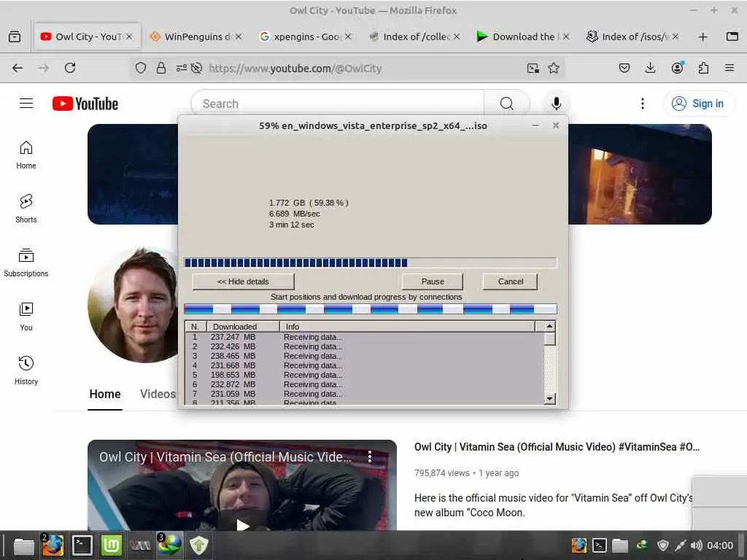This screenshot has width=747, height=560.
Task: Switch to Index of /isos tab
Action: point(632,36)
